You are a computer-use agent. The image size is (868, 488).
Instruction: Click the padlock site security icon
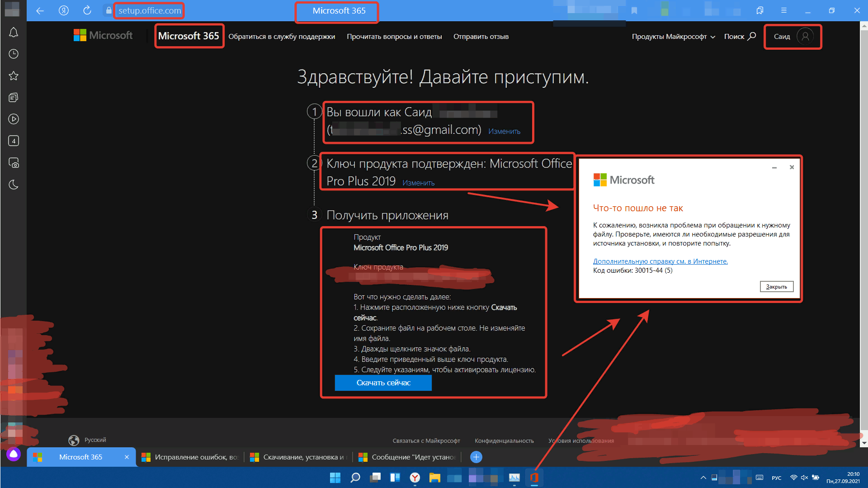(108, 10)
